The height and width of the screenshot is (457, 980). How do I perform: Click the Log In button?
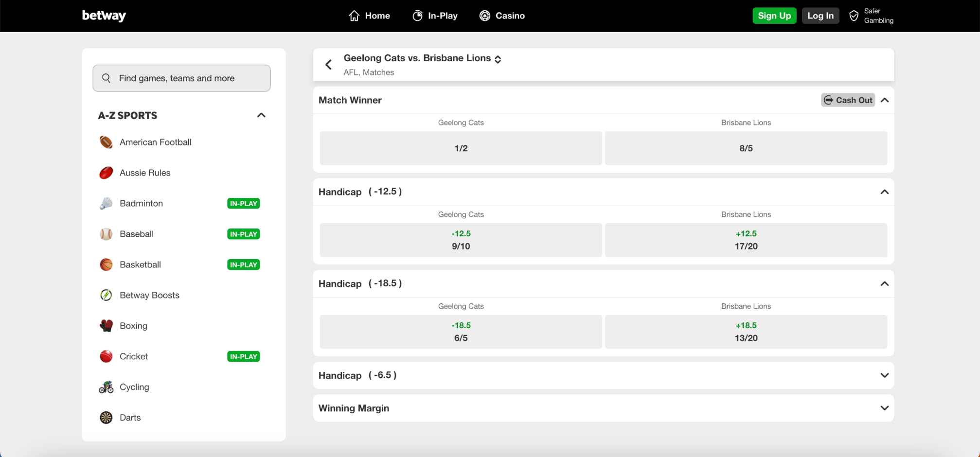coord(820,16)
